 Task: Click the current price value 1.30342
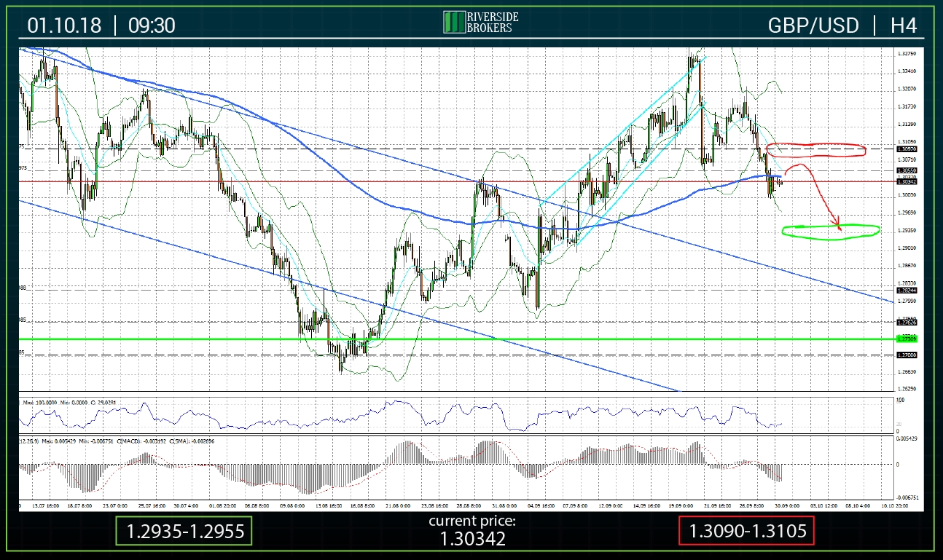[x=471, y=539]
